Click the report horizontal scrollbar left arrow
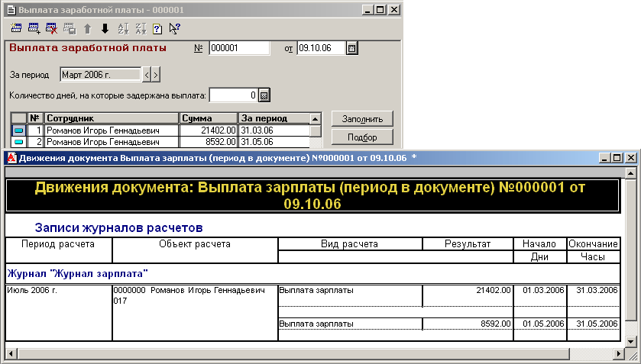This screenshot has height=364, width=641. (11, 354)
